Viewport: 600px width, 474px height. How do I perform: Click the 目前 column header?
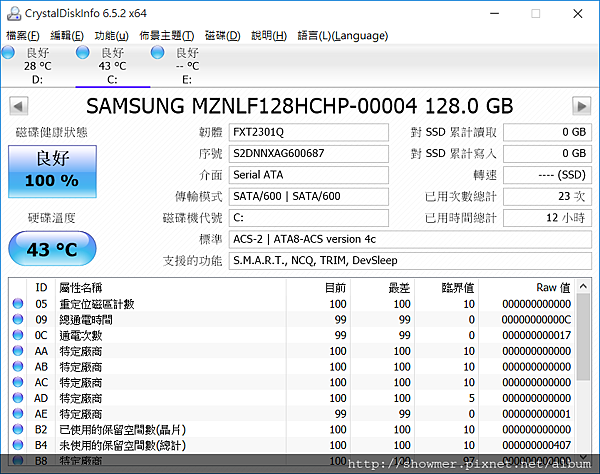coord(318,287)
